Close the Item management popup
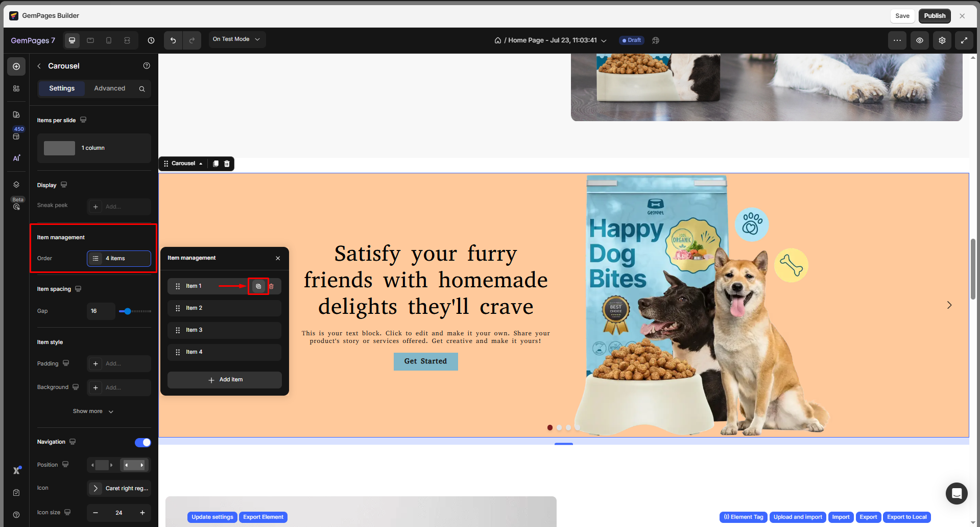Screen dimensions: 980x527 coord(278,259)
